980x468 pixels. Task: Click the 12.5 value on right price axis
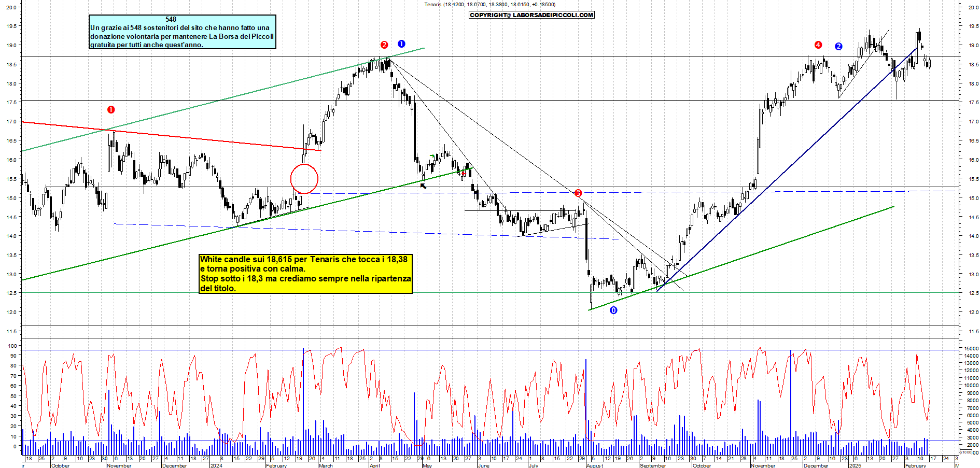pos(973,293)
